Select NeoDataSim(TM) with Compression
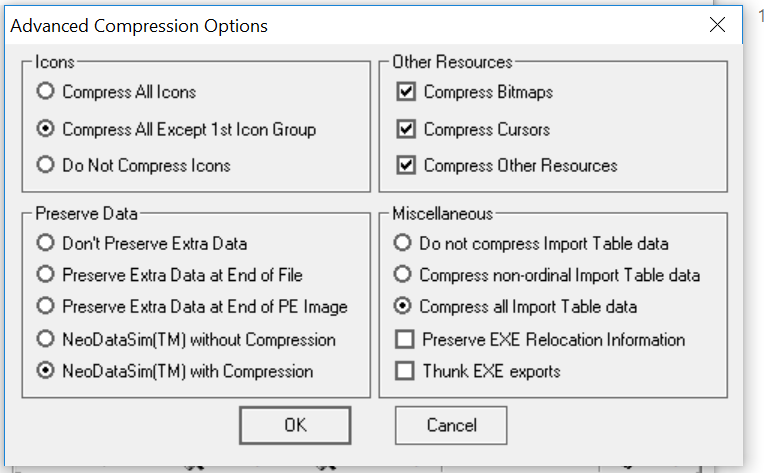The height and width of the screenshot is (473, 765). coord(45,371)
